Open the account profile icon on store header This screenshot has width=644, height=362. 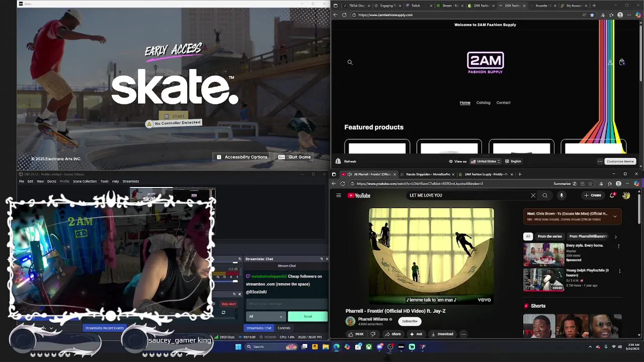click(610, 62)
